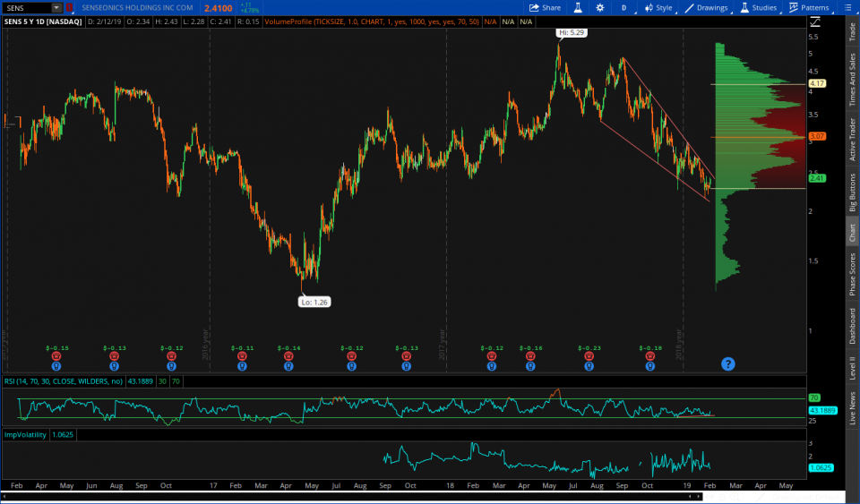Click the orange 3.07 price axis label

click(817, 136)
